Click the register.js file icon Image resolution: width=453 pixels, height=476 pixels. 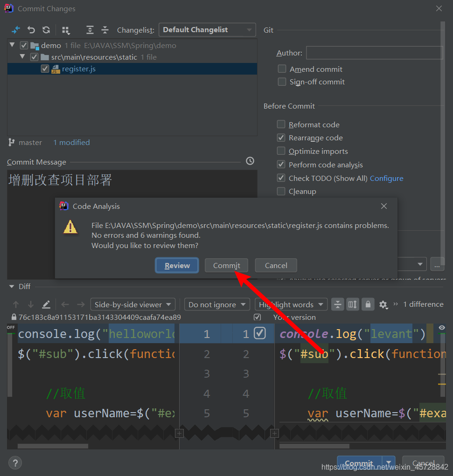(56, 69)
